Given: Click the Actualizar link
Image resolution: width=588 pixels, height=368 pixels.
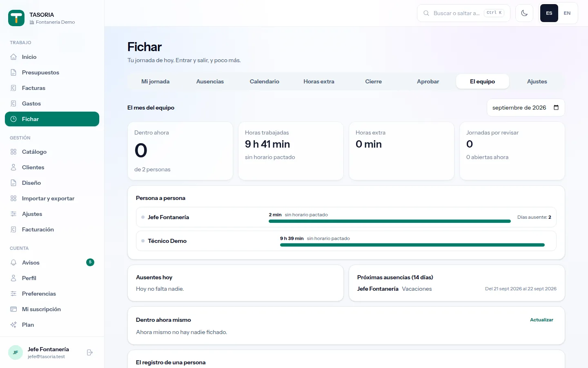Looking at the screenshot, I should point(541,320).
